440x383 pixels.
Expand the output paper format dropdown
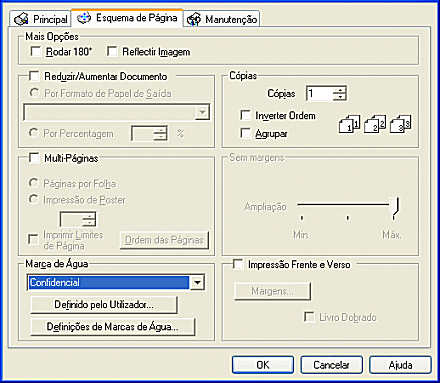(x=202, y=112)
